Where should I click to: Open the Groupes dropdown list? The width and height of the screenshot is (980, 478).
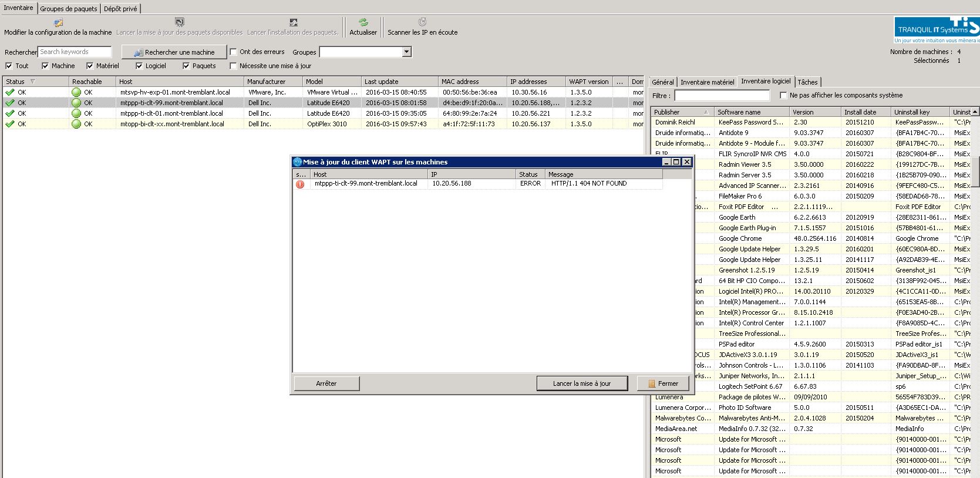click(x=406, y=52)
